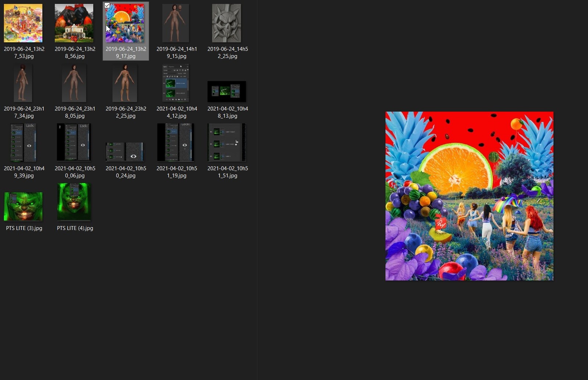Click the file name 2019-06-24_13h28_56.jpg
The image size is (588, 380).
coord(75,53)
